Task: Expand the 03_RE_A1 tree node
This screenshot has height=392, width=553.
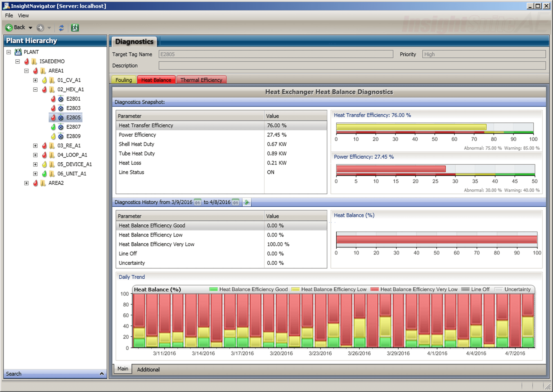Action: (35, 146)
